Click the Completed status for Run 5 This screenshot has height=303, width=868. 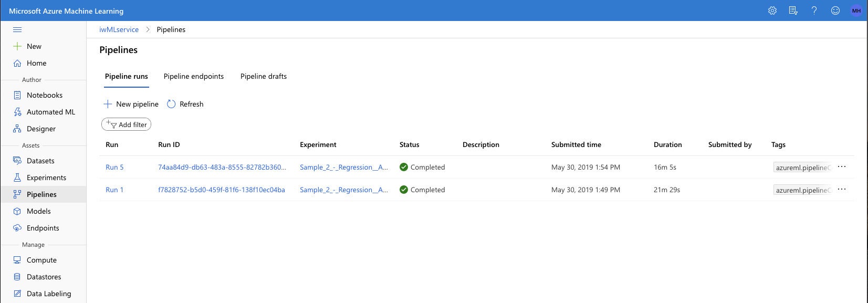tap(422, 167)
